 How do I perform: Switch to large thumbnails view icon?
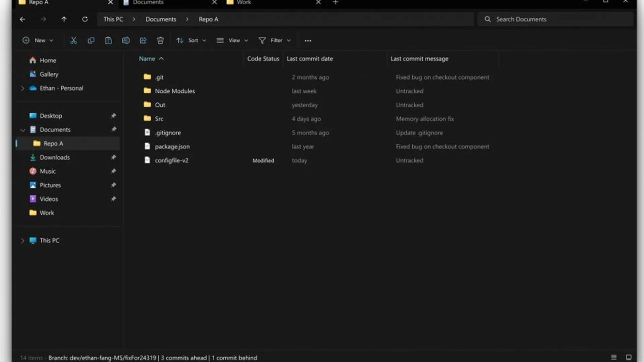tap(628, 358)
